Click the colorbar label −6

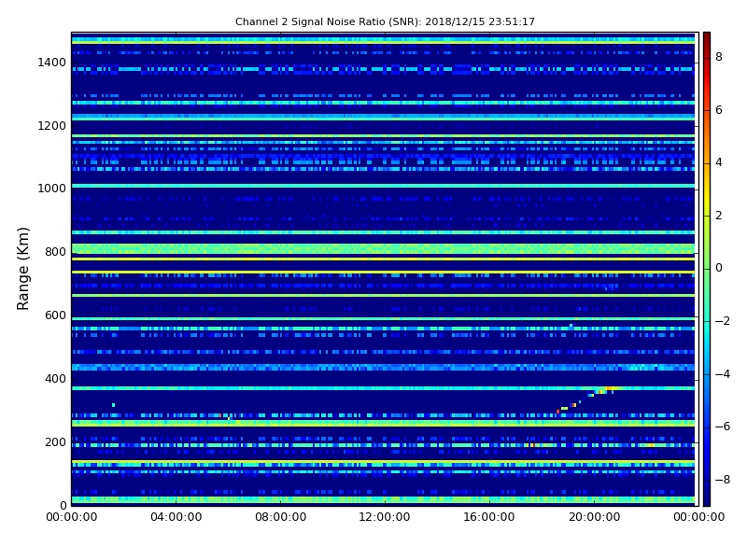coord(723,427)
